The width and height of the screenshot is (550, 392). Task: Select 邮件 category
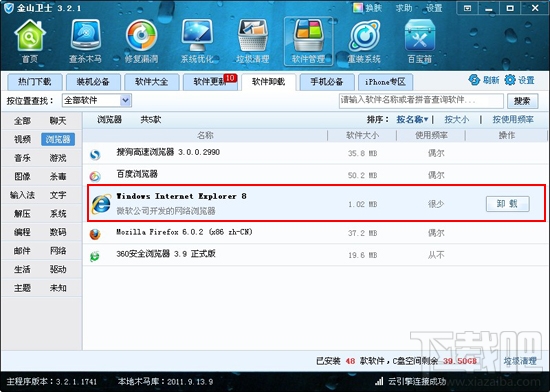click(x=22, y=251)
